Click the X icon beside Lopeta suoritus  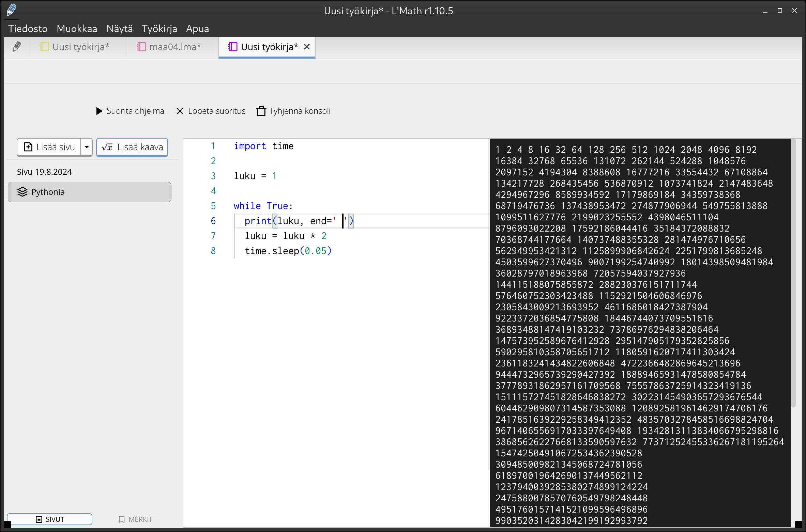pyautogui.click(x=180, y=111)
